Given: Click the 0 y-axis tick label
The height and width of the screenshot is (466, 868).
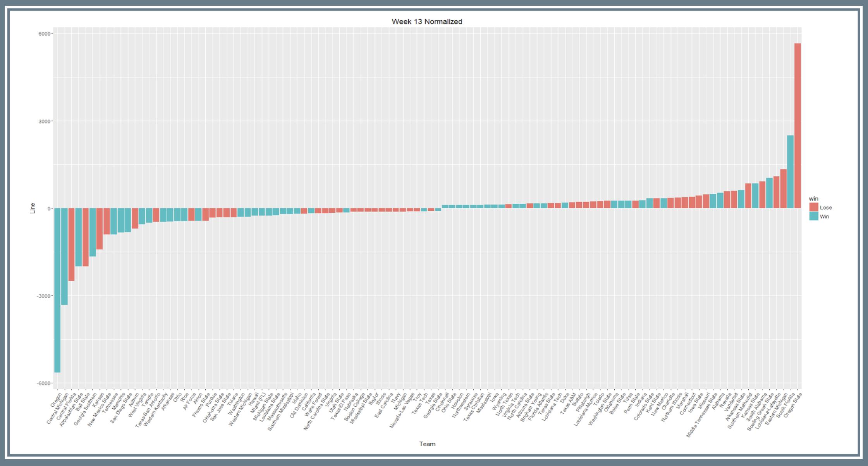Looking at the screenshot, I should pos(49,208).
